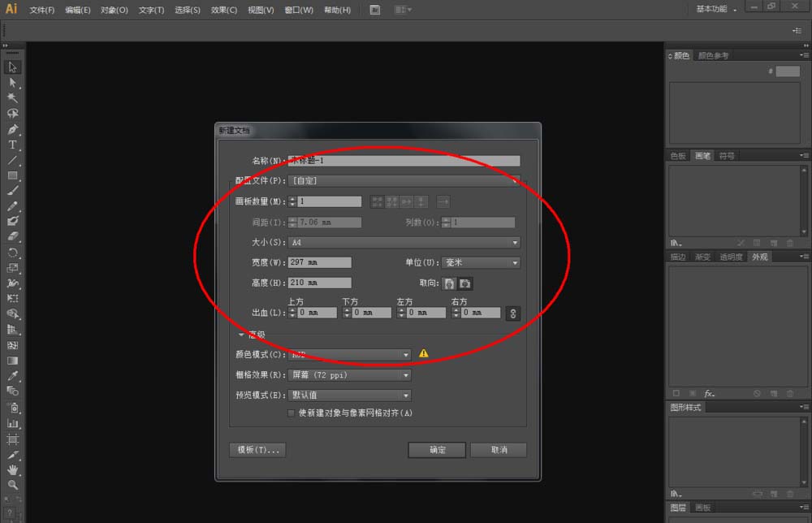Open the 大小 size dropdown showing A4
The width and height of the screenshot is (812, 523).
404,242
